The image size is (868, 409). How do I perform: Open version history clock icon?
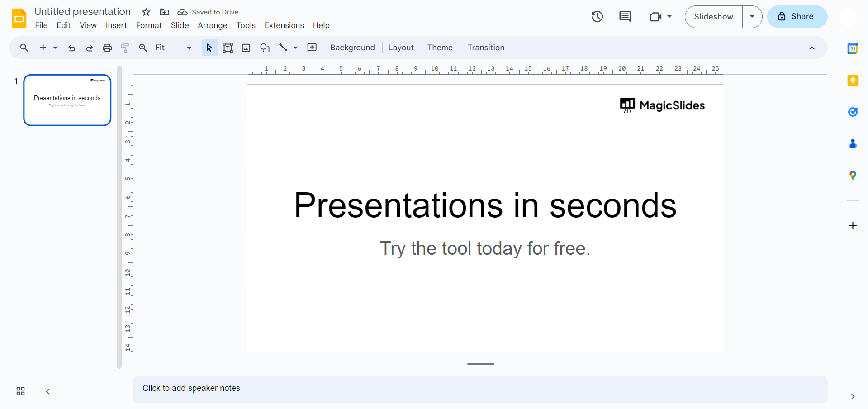[597, 17]
